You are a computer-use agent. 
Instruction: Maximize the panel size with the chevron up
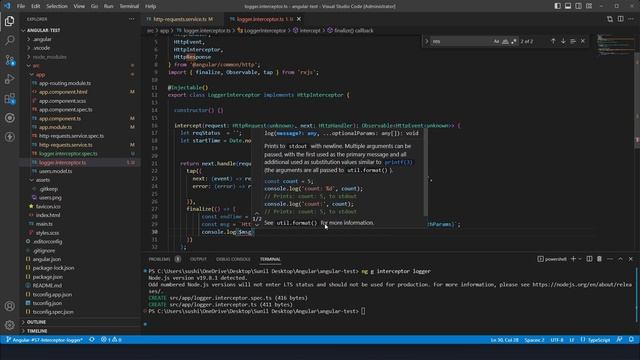click(x=620, y=259)
